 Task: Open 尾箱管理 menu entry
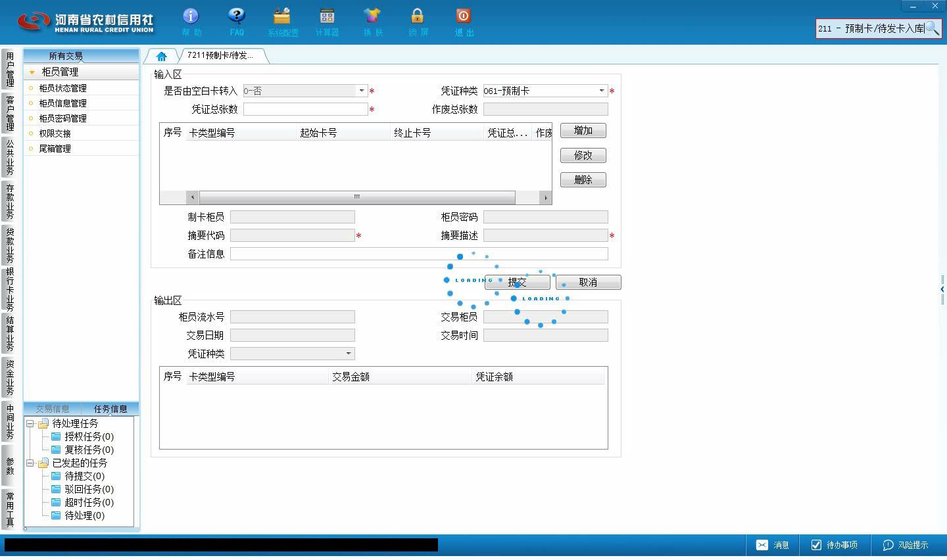[82, 149]
